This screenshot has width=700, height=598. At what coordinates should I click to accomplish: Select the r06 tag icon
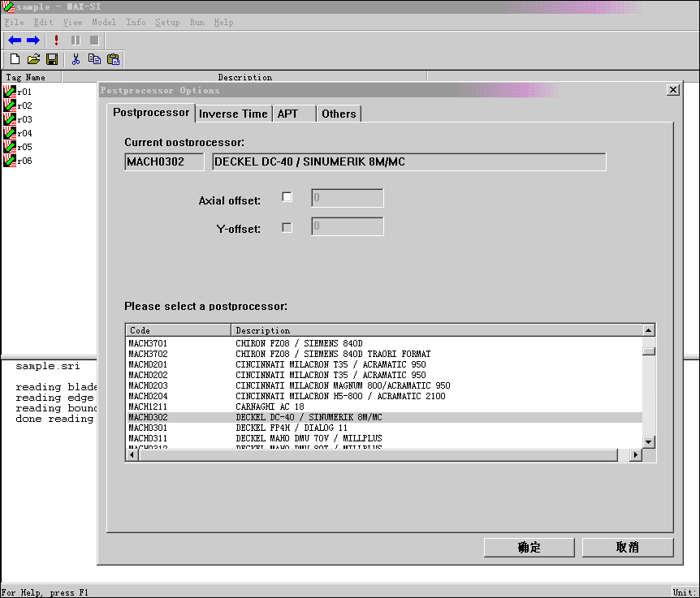point(10,161)
